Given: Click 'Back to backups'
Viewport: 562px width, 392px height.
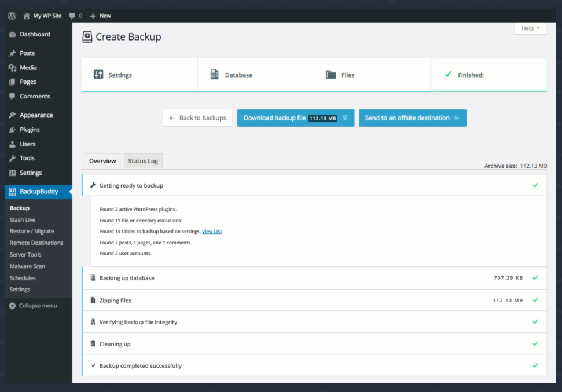Looking at the screenshot, I should coord(197,118).
